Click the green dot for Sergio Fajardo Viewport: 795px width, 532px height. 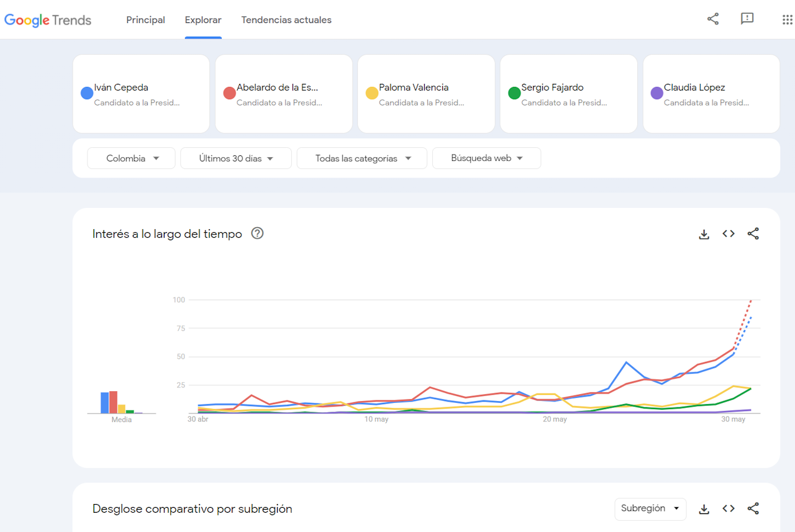click(514, 93)
